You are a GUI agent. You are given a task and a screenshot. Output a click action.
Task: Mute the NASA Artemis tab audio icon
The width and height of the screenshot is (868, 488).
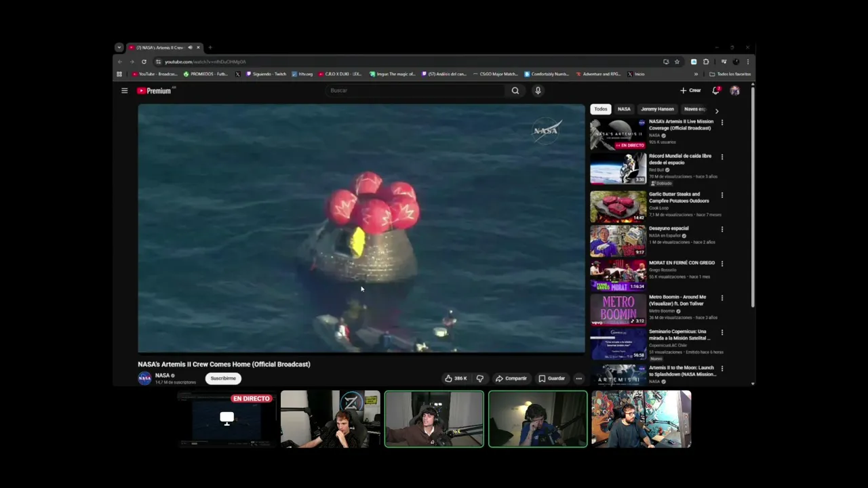click(x=190, y=47)
